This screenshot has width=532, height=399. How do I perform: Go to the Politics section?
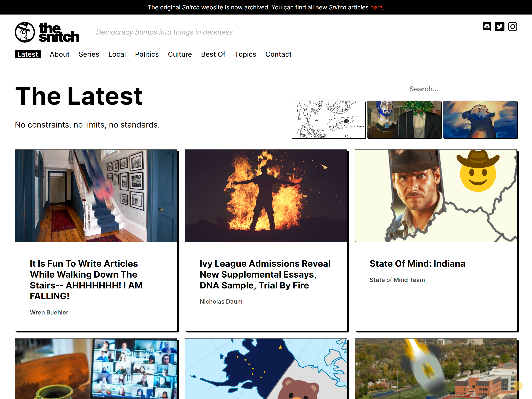(147, 54)
